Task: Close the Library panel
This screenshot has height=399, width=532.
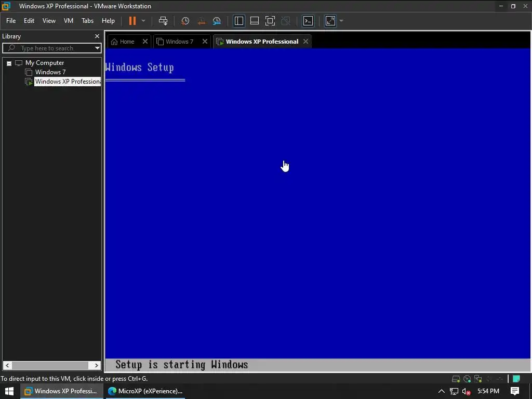Action: 97,36
